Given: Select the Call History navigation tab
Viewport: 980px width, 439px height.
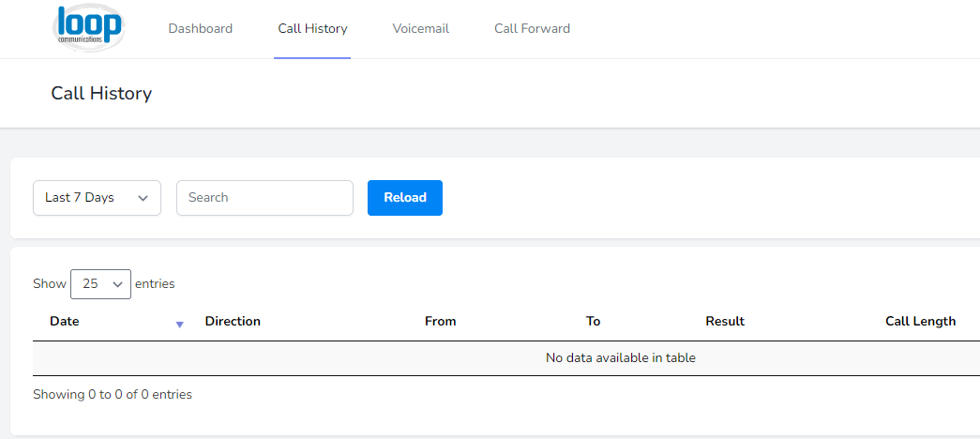Looking at the screenshot, I should coord(312,29).
